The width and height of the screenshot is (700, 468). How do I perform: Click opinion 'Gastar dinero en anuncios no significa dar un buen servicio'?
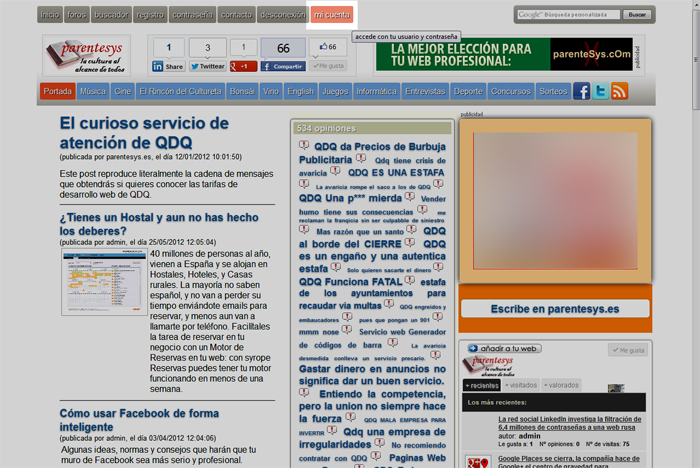pos(372,375)
